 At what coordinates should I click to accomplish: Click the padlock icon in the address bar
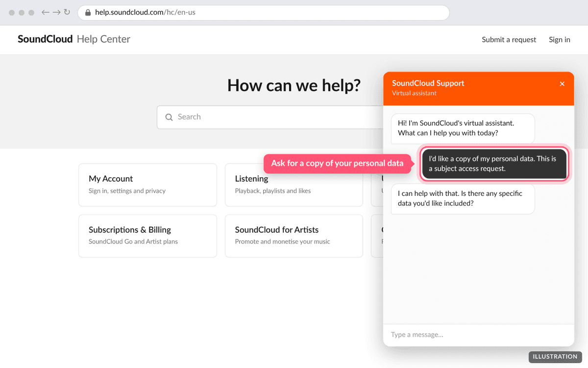point(88,13)
